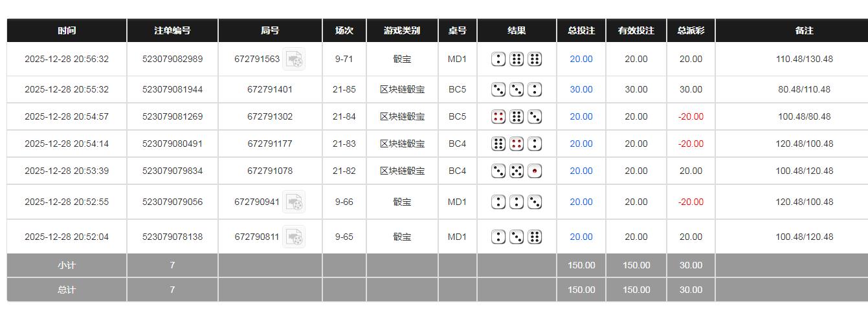
Task: Click total bet amount for bet 523079079834
Action: point(581,171)
